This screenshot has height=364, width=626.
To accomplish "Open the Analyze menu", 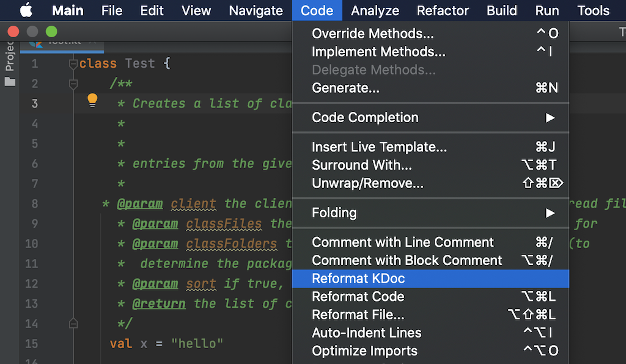I will tap(375, 10).
